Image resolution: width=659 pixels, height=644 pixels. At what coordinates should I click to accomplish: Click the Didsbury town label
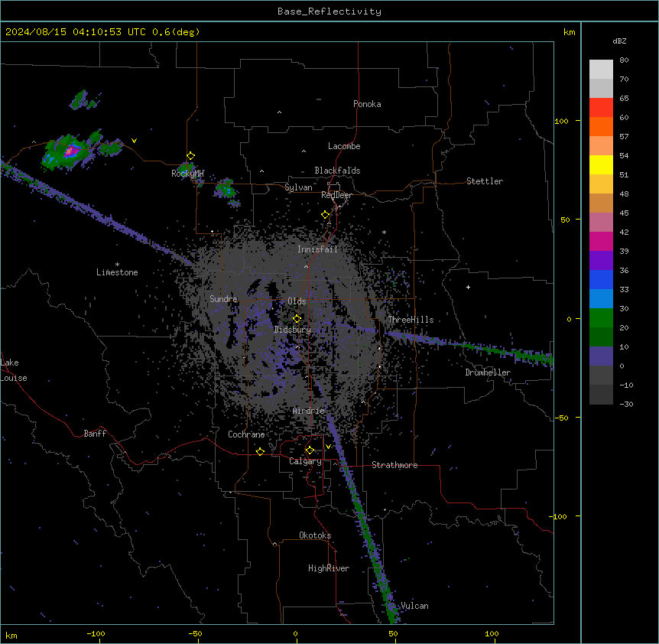click(x=293, y=330)
